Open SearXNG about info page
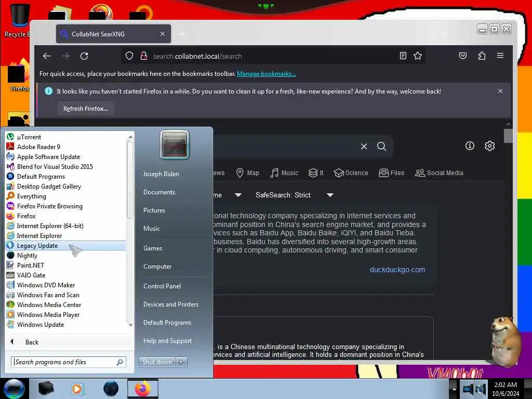Viewport: 532px width, 399px height. tap(470, 146)
